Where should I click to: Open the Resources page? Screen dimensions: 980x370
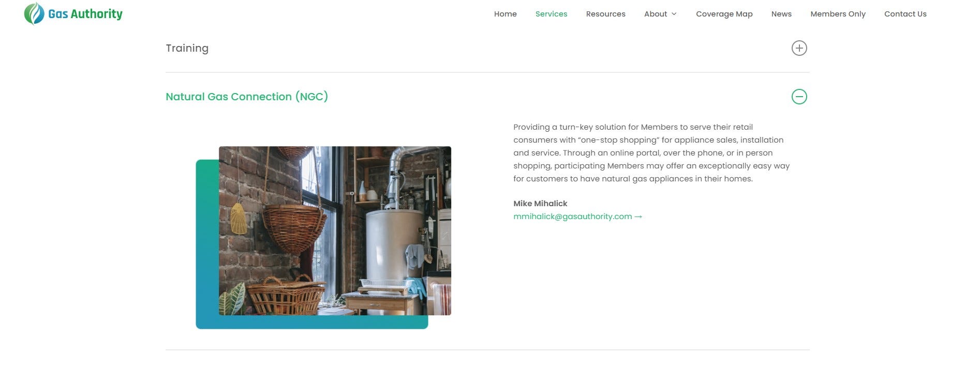click(605, 14)
